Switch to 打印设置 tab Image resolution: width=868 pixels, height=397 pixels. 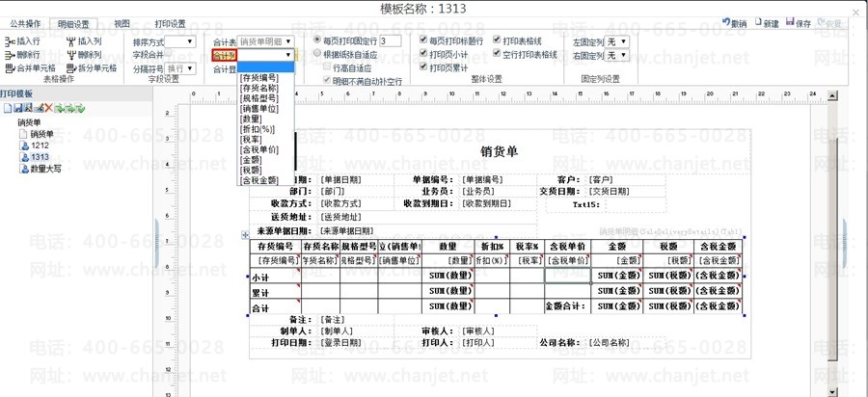tap(170, 24)
